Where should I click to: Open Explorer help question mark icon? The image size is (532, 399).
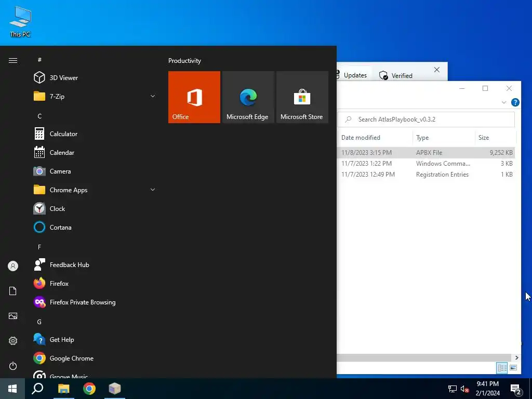(515, 102)
